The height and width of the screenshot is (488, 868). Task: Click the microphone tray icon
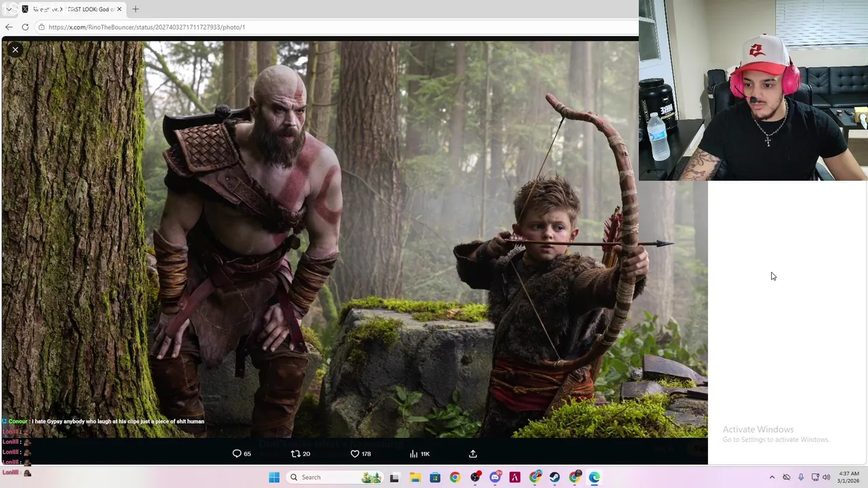[801, 477]
